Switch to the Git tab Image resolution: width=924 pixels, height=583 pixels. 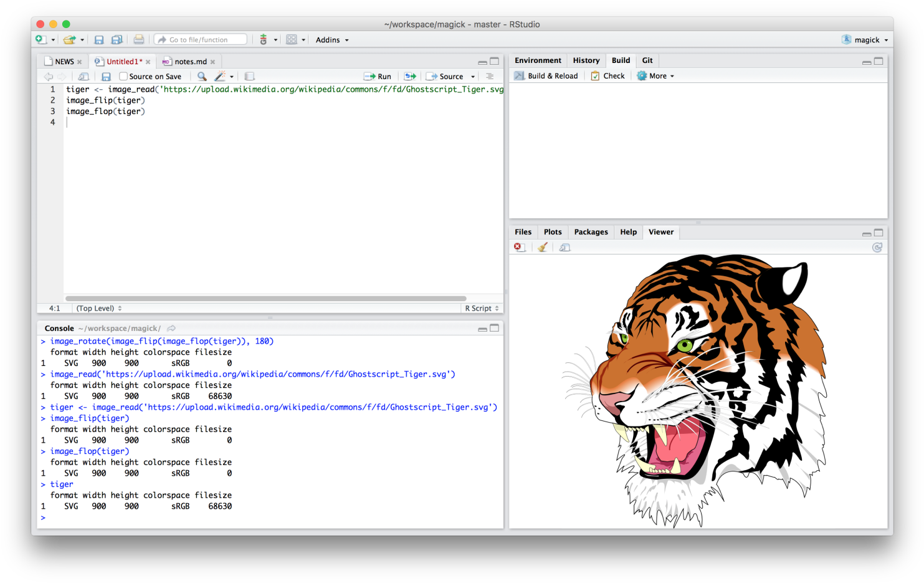[647, 60]
